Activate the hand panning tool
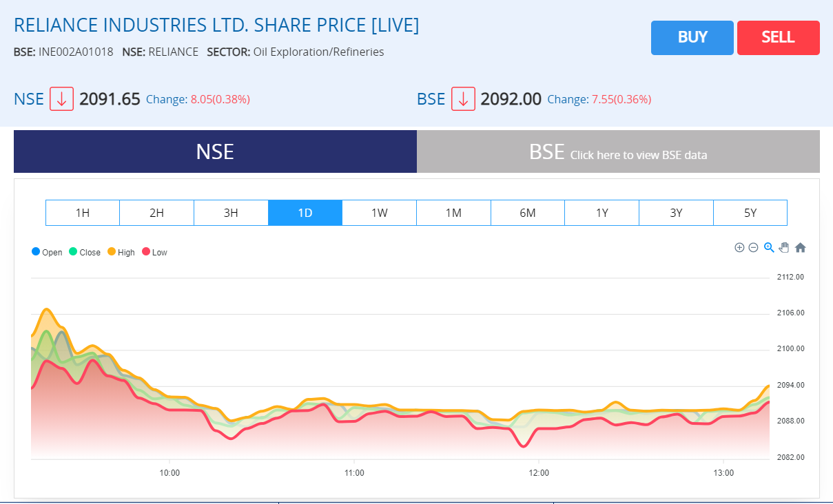 784,248
